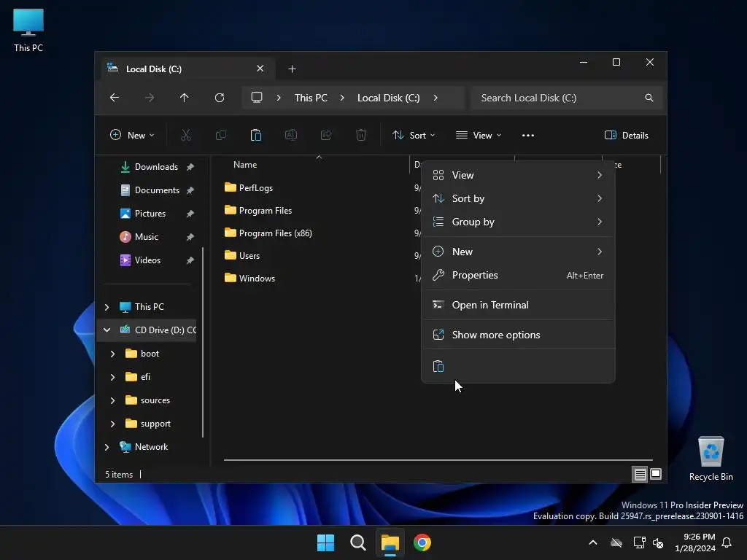Open taskbar Search
This screenshot has width=747, height=560.
pyautogui.click(x=357, y=542)
